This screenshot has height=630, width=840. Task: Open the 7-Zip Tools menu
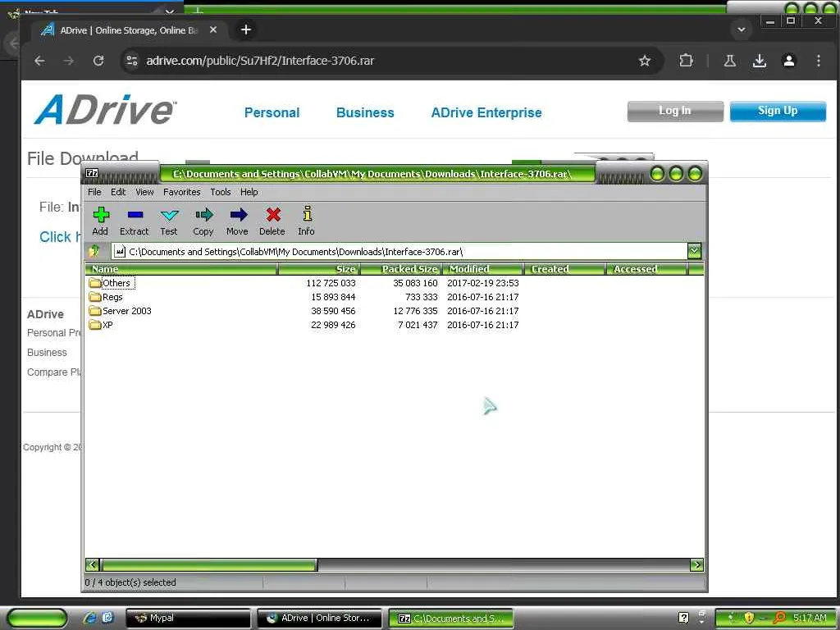220,192
